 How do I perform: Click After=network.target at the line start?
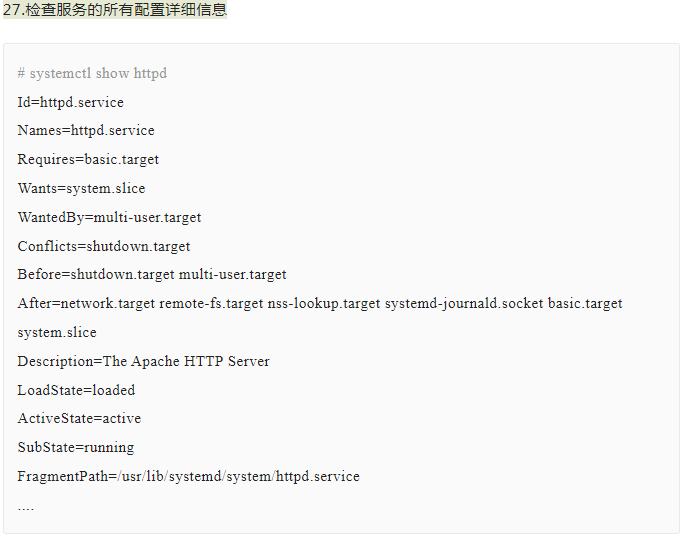pos(72,304)
